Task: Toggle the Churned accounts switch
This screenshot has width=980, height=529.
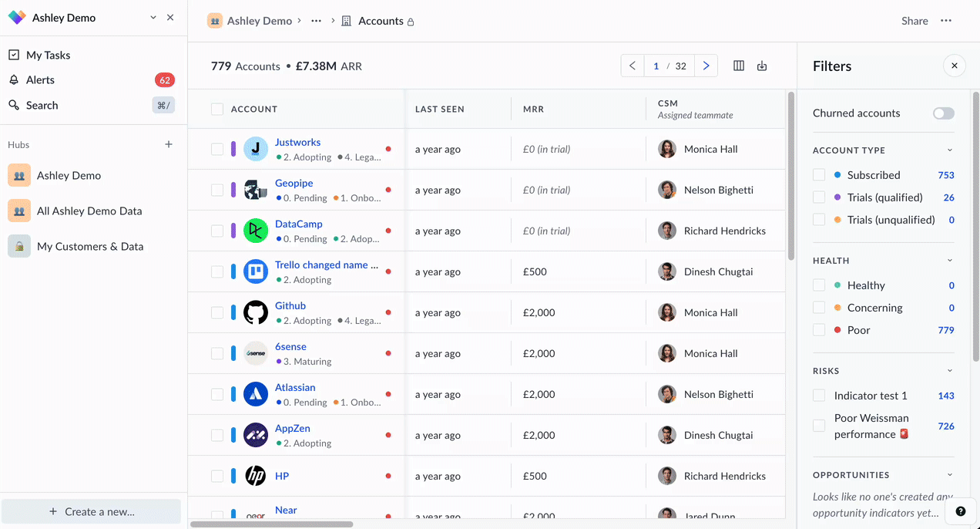Action: coord(943,113)
